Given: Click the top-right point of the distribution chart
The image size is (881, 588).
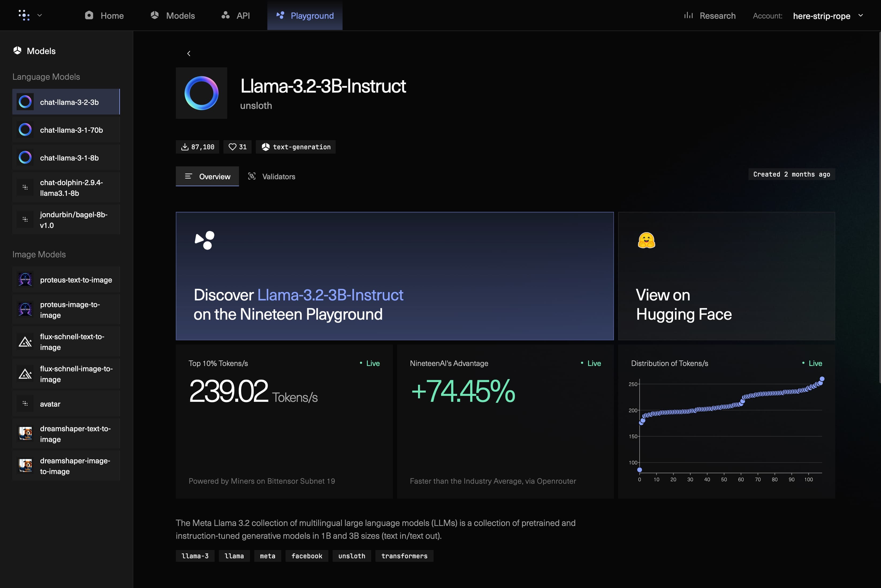Looking at the screenshot, I should (822, 379).
